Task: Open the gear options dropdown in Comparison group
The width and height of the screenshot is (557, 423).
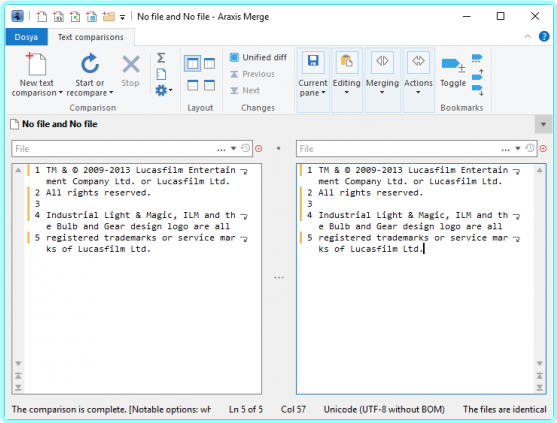Action: click(164, 90)
